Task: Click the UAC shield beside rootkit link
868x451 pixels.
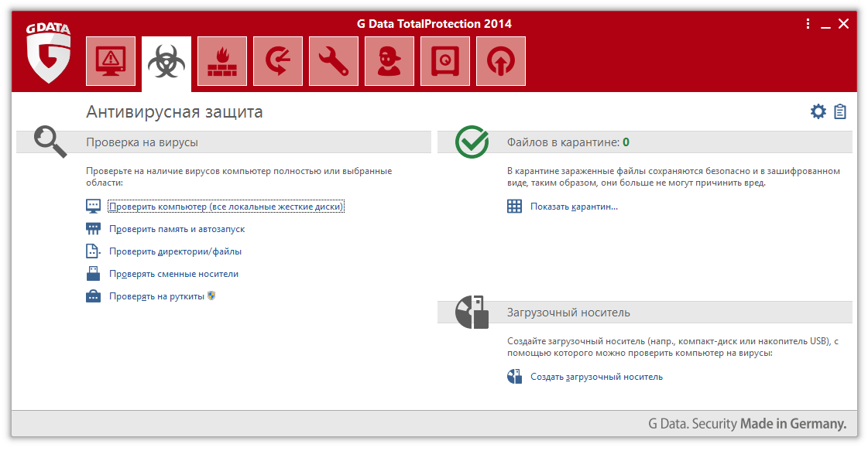Action: pos(211,296)
